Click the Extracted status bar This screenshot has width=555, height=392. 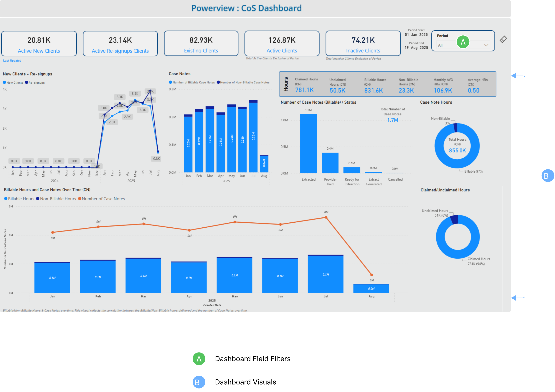click(308, 144)
